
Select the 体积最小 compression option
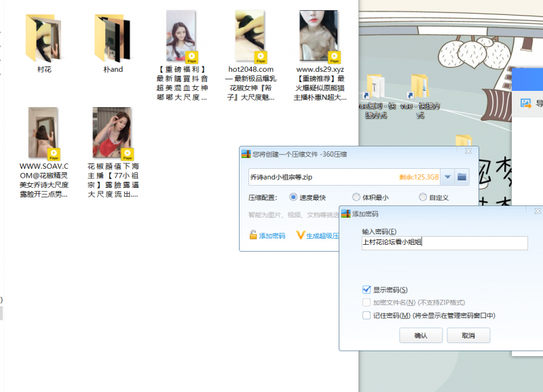pos(356,197)
